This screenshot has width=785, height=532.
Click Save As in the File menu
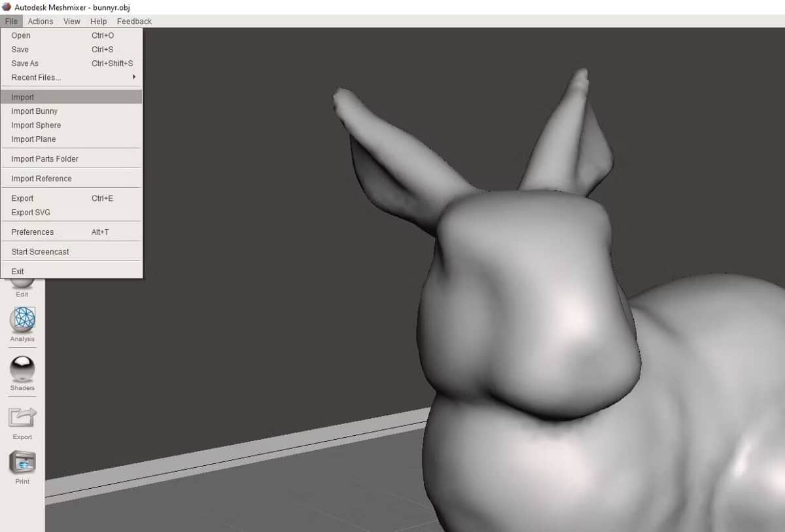tap(71, 63)
